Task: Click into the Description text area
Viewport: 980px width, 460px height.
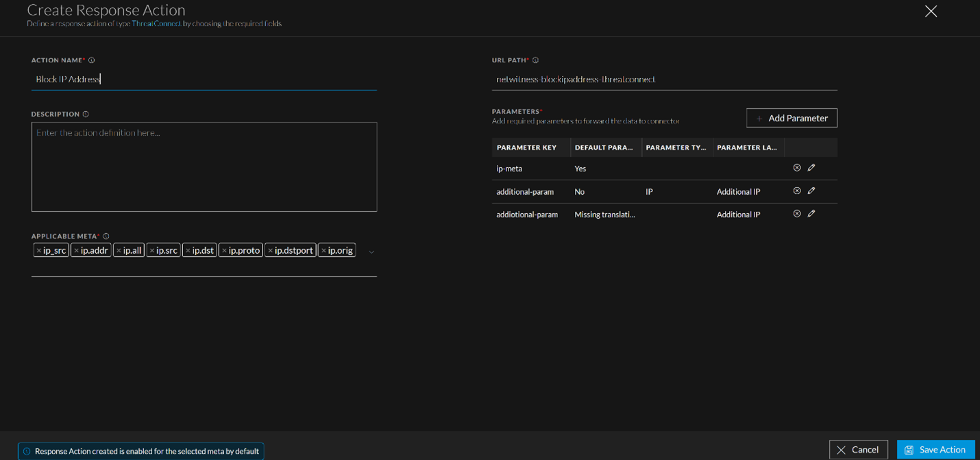Action: 204,167
